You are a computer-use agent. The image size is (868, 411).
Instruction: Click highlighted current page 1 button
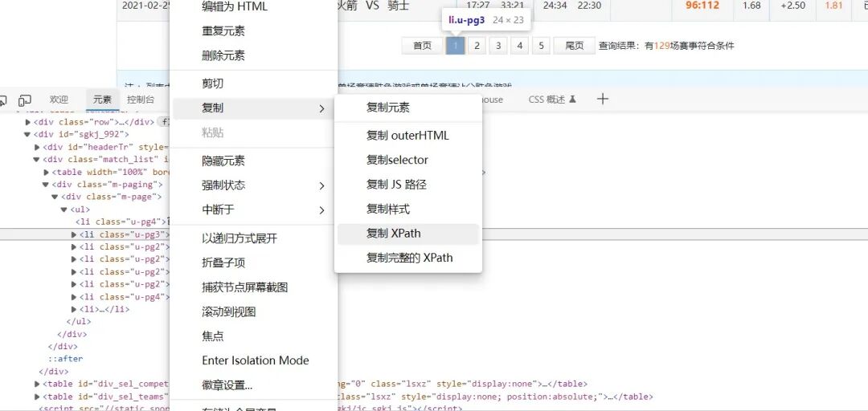pos(455,46)
